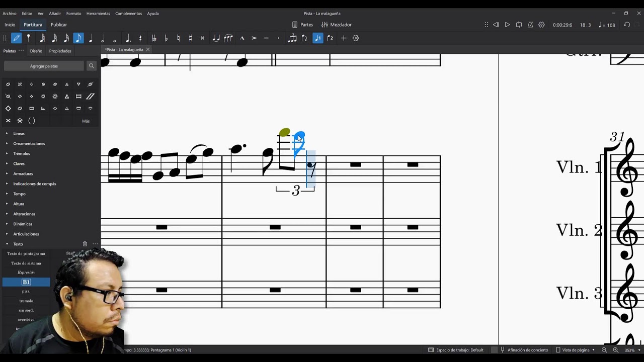Toggle the augmentation dot
The width and height of the screenshot is (644, 362).
[128, 38]
